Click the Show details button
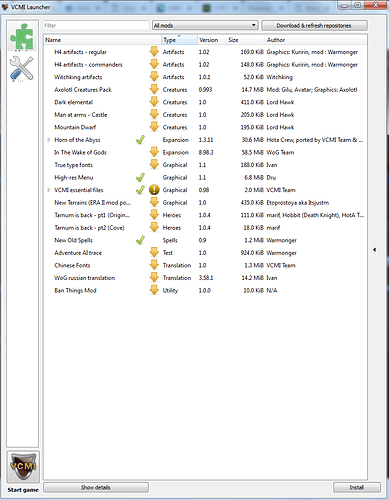389x500 pixels. [96, 487]
